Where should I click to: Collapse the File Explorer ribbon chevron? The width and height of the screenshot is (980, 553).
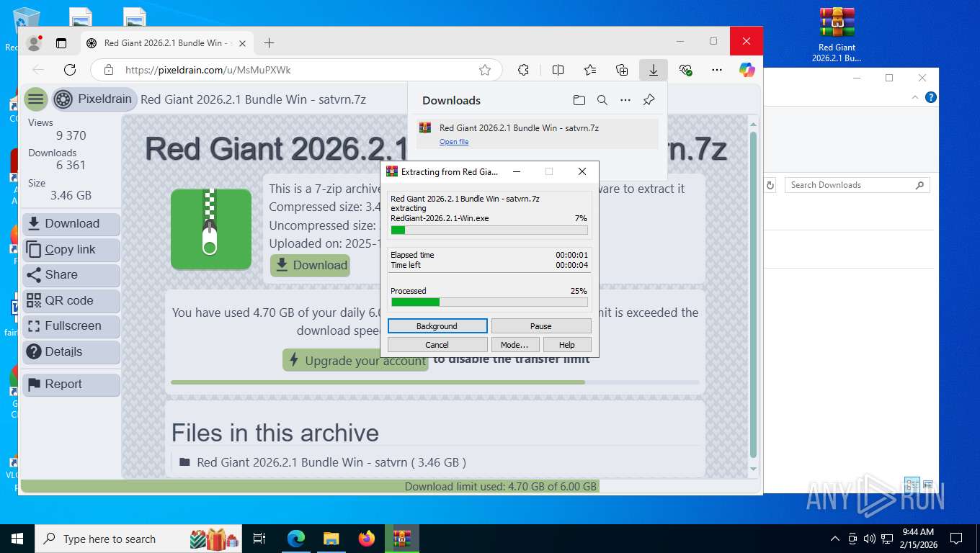[x=916, y=97]
